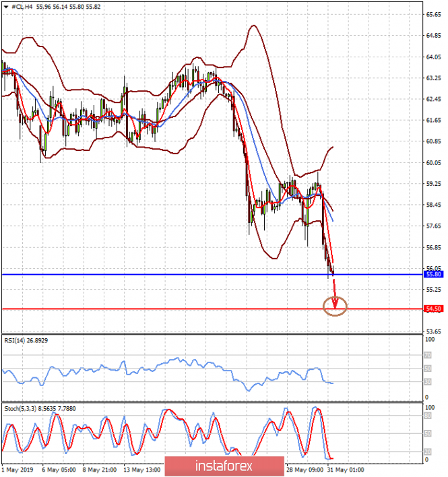Click the instaforex logo banner
Screen dimensions: 448x477
224,466
